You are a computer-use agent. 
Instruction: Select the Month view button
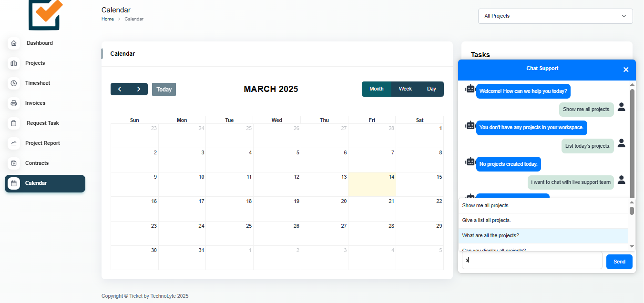[376, 89]
